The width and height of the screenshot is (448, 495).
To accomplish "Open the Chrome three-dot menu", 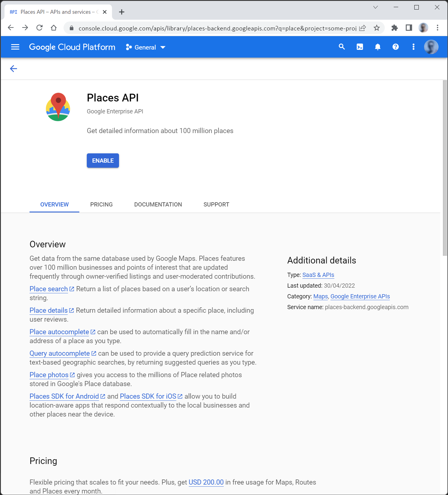I will pyautogui.click(x=438, y=28).
